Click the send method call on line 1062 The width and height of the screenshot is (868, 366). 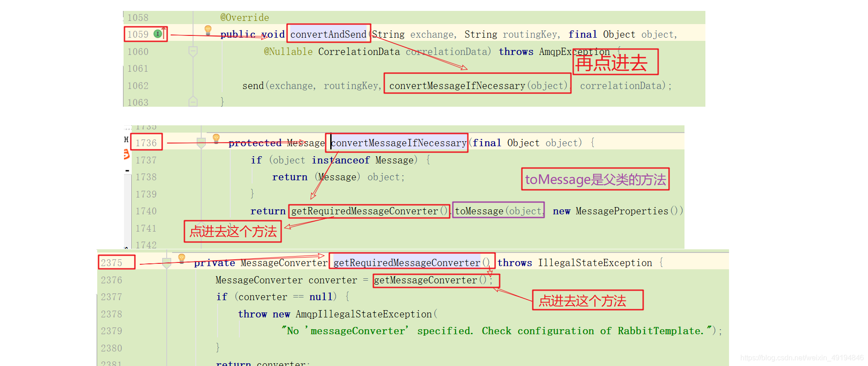point(253,86)
